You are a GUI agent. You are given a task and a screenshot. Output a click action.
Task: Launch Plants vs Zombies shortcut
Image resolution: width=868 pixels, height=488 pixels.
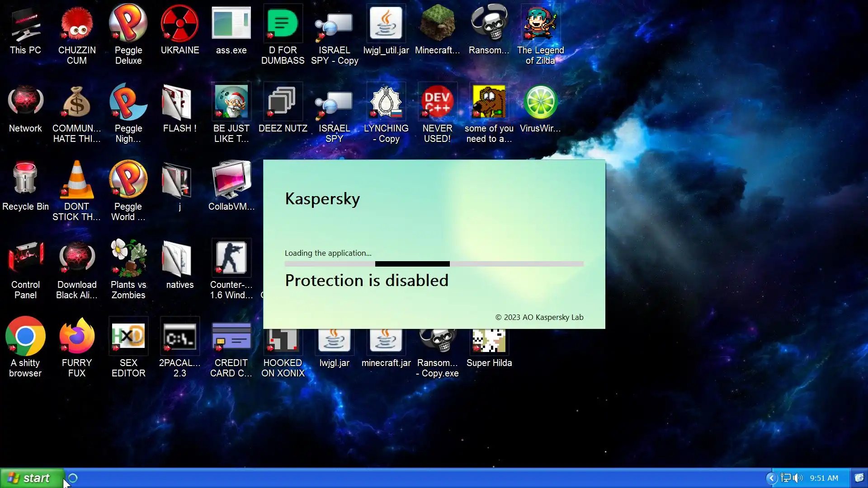[x=128, y=258]
